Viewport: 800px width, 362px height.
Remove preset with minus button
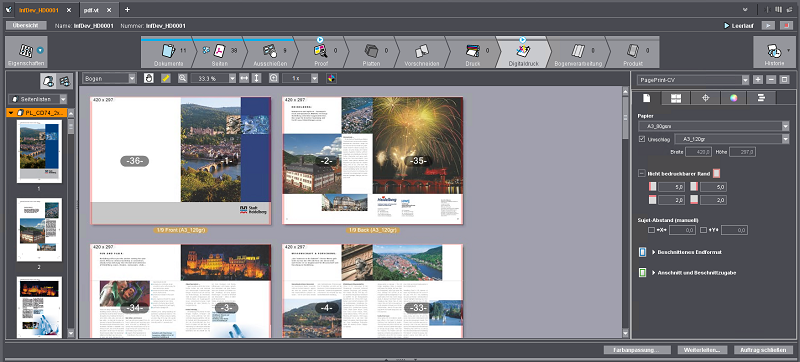[x=771, y=80]
